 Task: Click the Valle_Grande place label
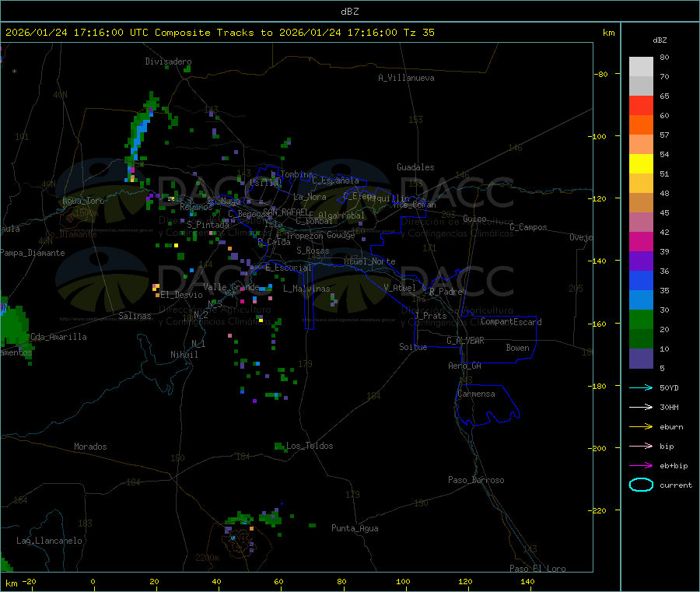coord(231,287)
